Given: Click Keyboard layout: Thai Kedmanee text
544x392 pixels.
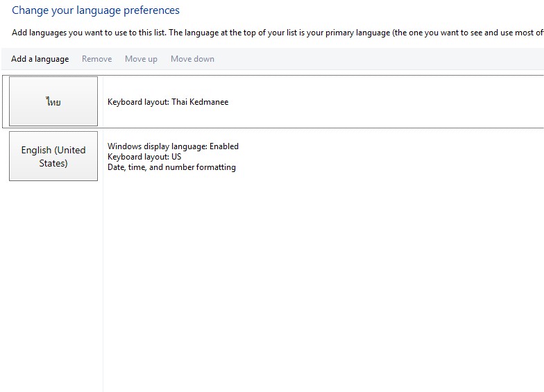Looking at the screenshot, I should pos(168,102).
